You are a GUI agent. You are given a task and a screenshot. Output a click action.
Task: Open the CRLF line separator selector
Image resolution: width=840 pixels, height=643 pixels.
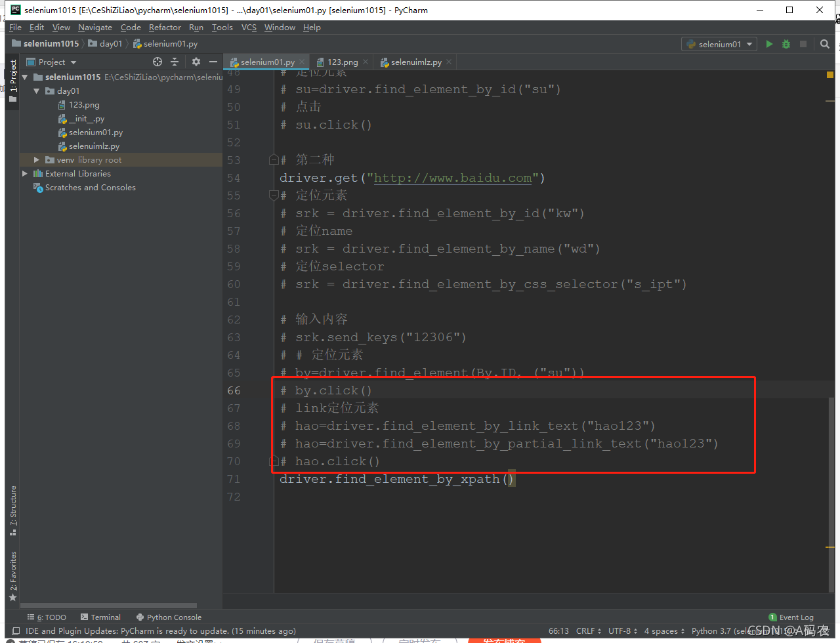click(x=589, y=631)
